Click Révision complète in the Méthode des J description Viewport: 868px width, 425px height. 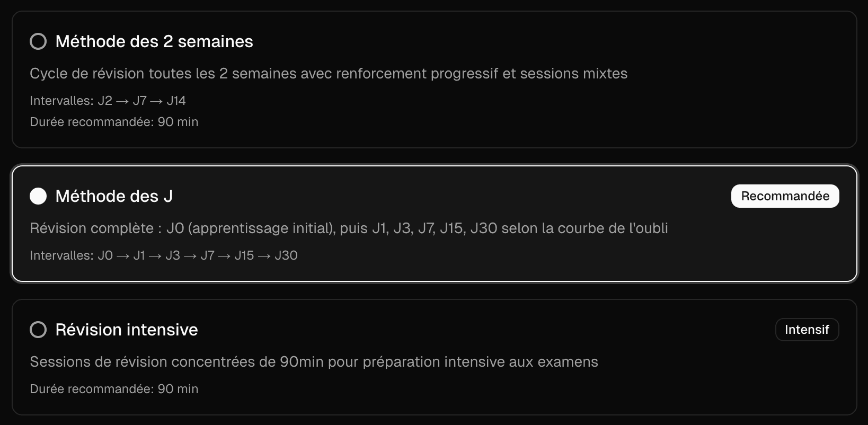[92, 228]
